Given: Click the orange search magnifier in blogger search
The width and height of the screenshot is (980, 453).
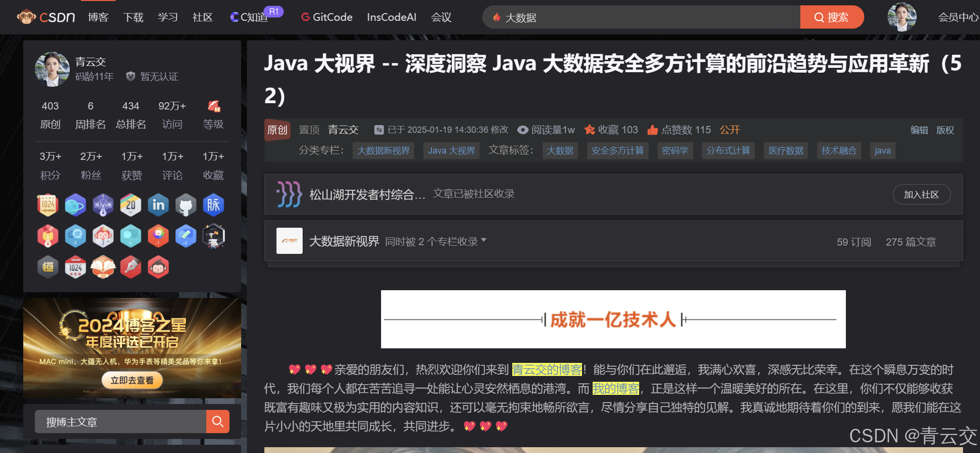Looking at the screenshot, I should point(217,422).
